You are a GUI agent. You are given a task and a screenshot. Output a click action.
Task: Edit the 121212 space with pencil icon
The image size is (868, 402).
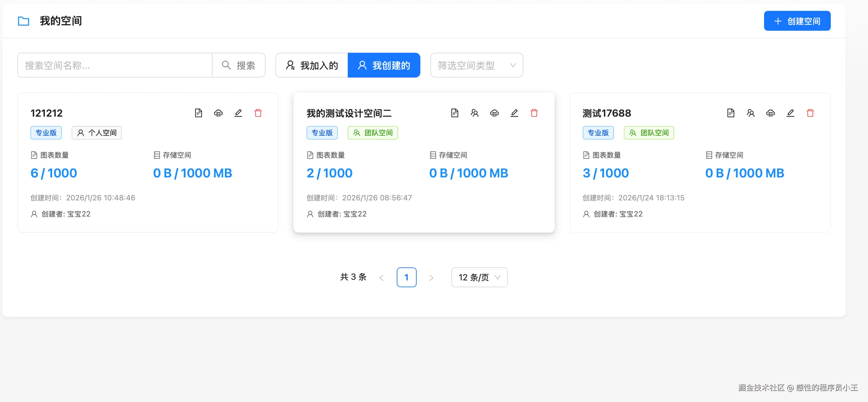click(238, 113)
